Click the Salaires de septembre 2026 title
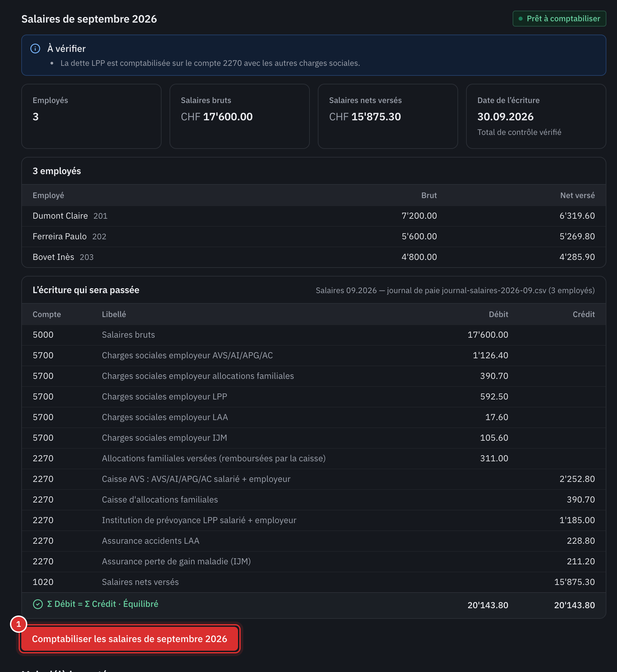The image size is (617, 672). tap(89, 19)
